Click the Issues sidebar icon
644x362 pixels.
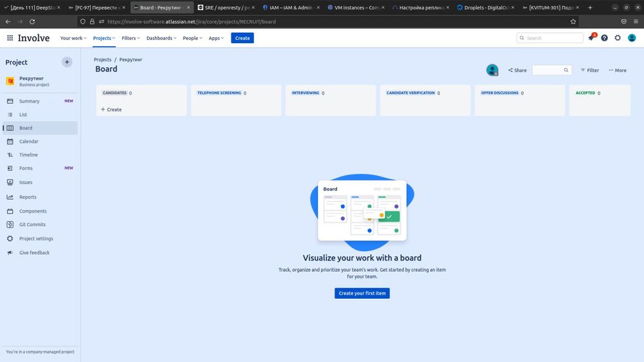coord(10,182)
